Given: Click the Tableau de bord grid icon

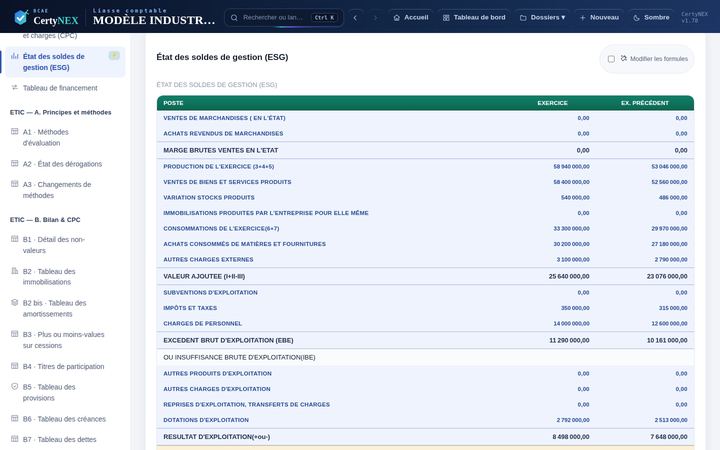Looking at the screenshot, I should 446,17.
